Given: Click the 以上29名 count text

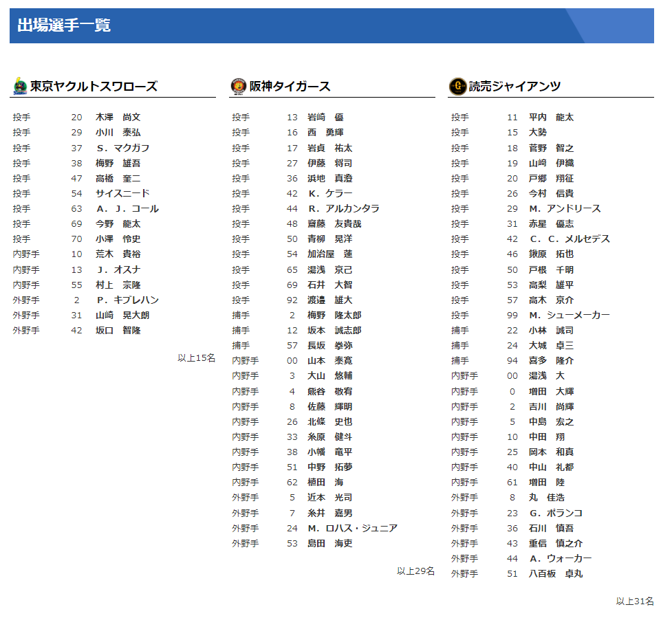Looking at the screenshot, I should tap(415, 571).
